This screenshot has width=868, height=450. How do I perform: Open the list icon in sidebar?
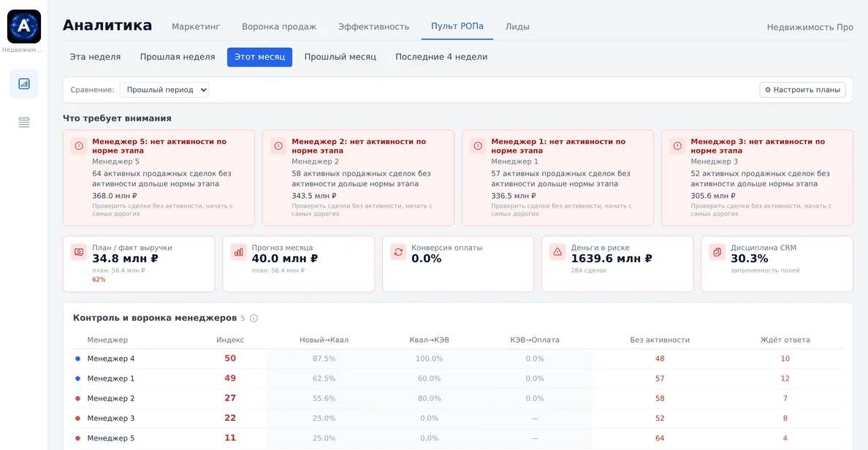click(x=24, y=122)
